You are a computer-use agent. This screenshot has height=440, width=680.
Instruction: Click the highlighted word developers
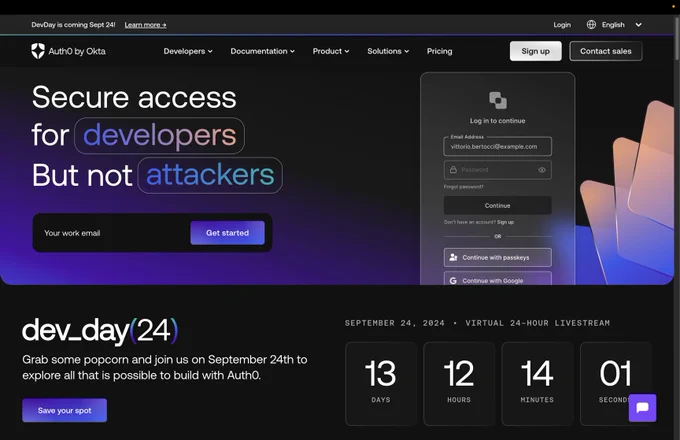(x=159, y=135)
